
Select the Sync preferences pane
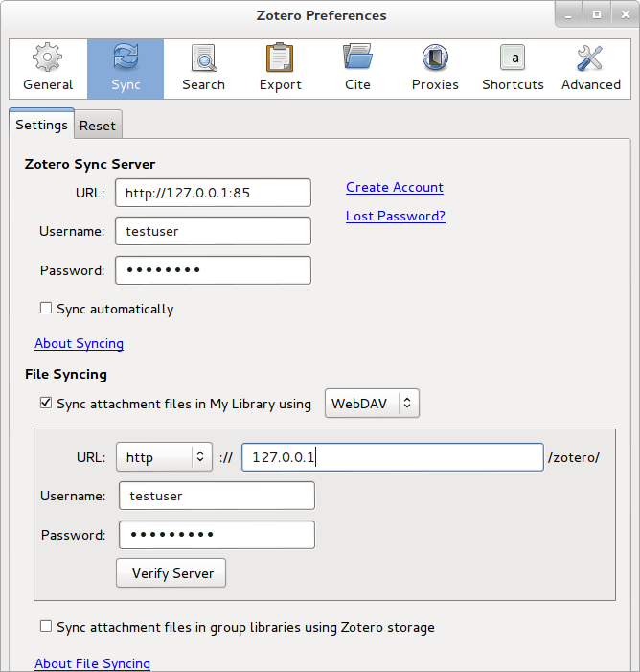coord(126,69)
